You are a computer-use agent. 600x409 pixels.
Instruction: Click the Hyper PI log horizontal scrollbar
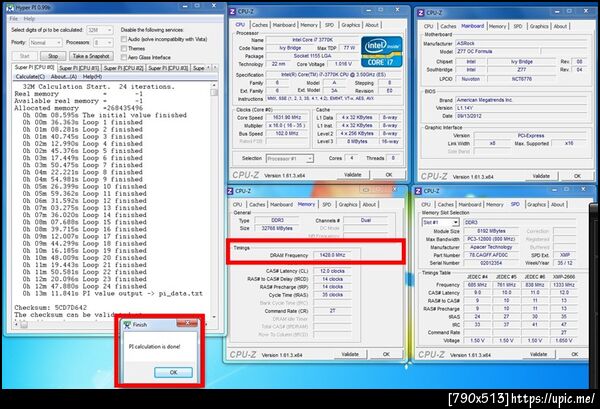(113, 324)
